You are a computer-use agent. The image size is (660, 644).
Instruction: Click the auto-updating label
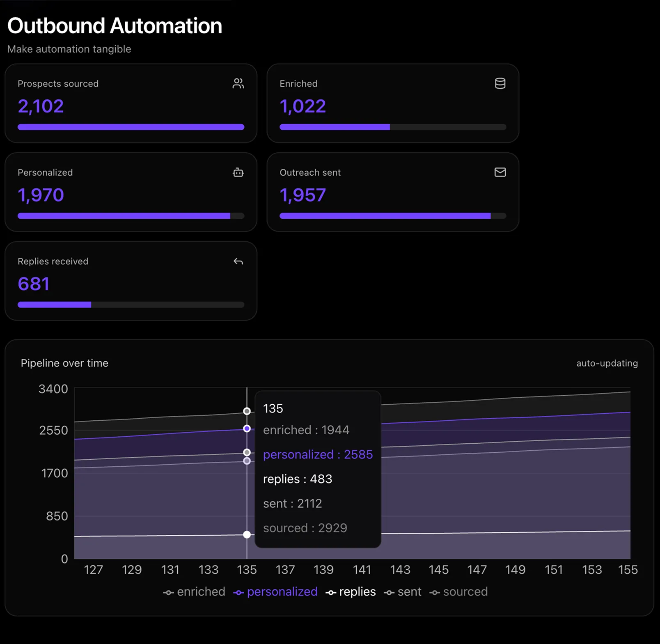(607, 363)
